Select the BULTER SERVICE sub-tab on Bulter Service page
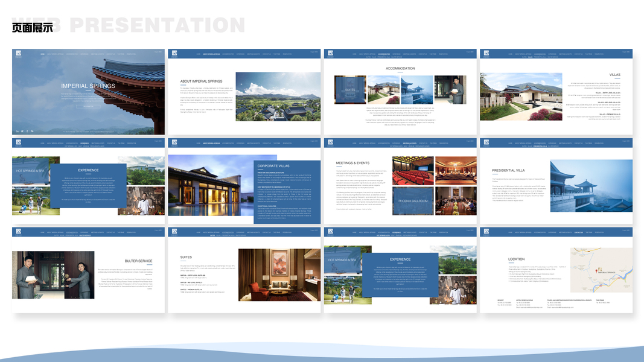 point(85,235)
